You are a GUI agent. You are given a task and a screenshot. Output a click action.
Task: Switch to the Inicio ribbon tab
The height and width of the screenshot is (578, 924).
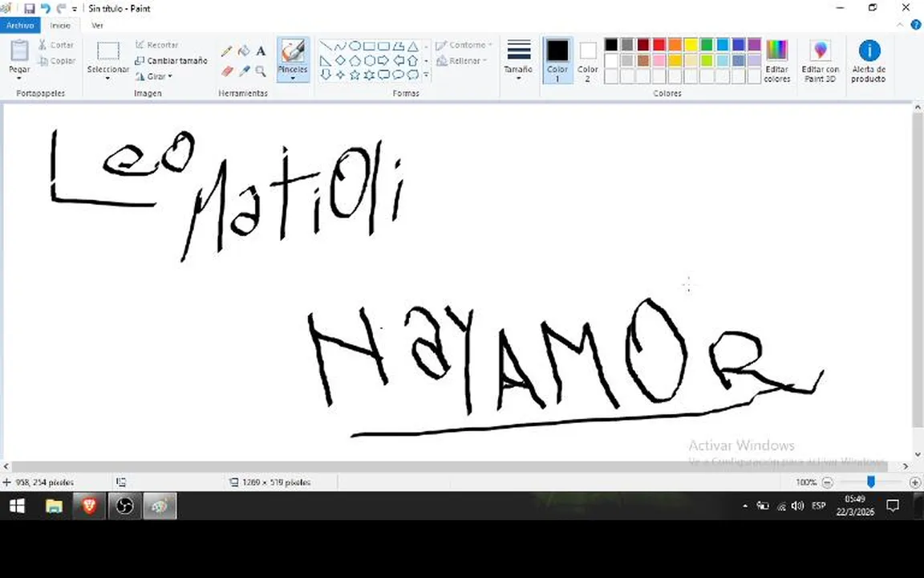click(x=60, y=26)
